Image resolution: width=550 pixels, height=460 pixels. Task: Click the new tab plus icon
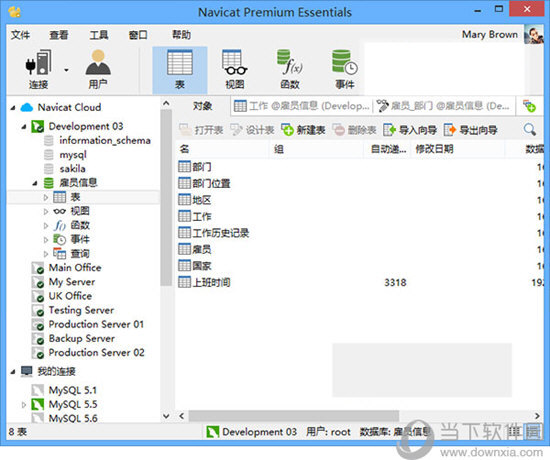(529, 106)
